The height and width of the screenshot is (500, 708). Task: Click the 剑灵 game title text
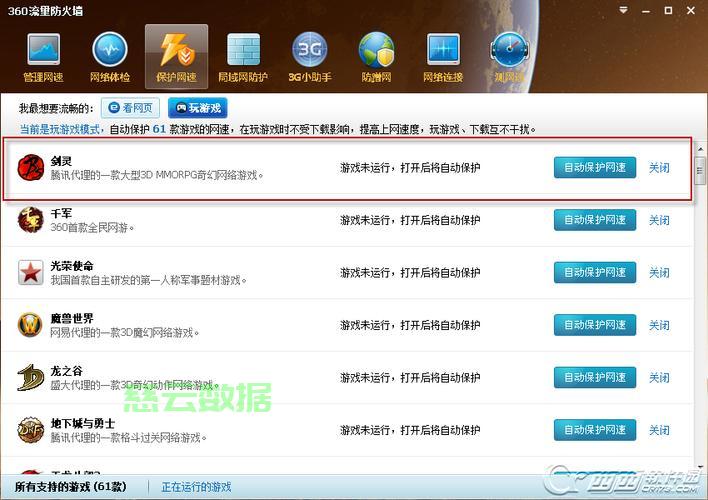coord(61,161)
